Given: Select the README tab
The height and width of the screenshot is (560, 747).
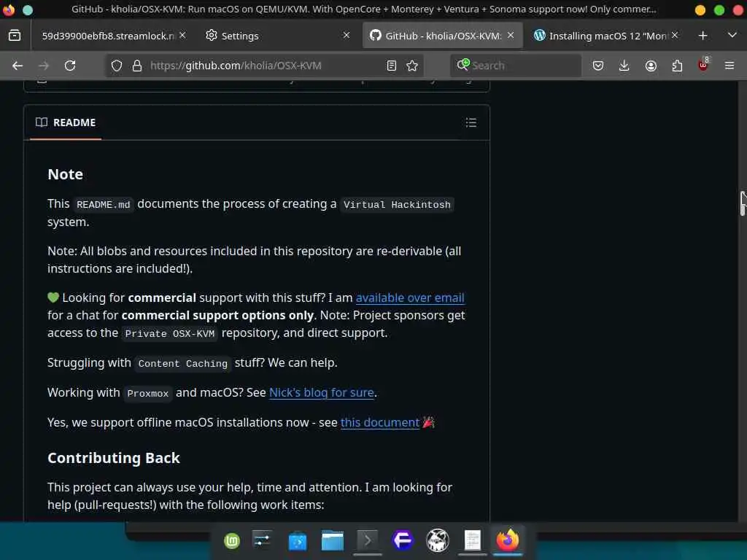Looking at the screenshot, I should (66, 122).
